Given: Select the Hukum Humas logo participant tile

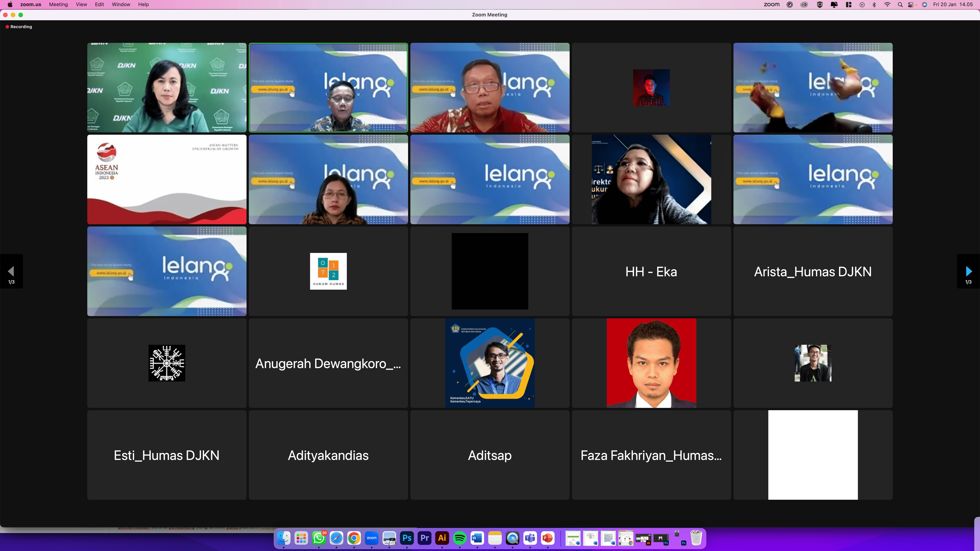Looking at the screenshot, I should 328,271.
